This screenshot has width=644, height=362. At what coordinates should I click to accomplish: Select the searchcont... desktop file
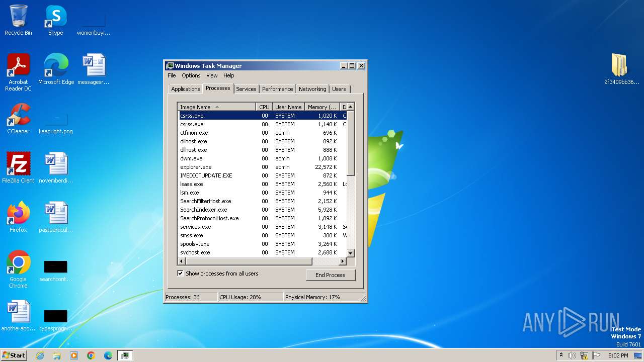point(56,270)
